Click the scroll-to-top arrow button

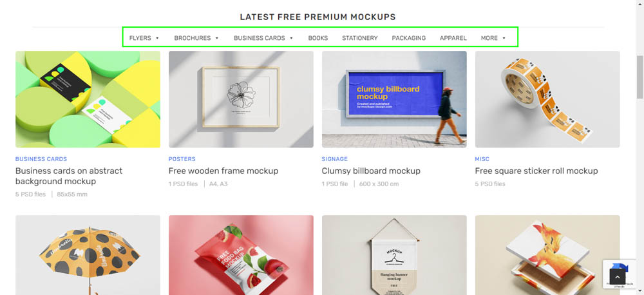point(618,277)
